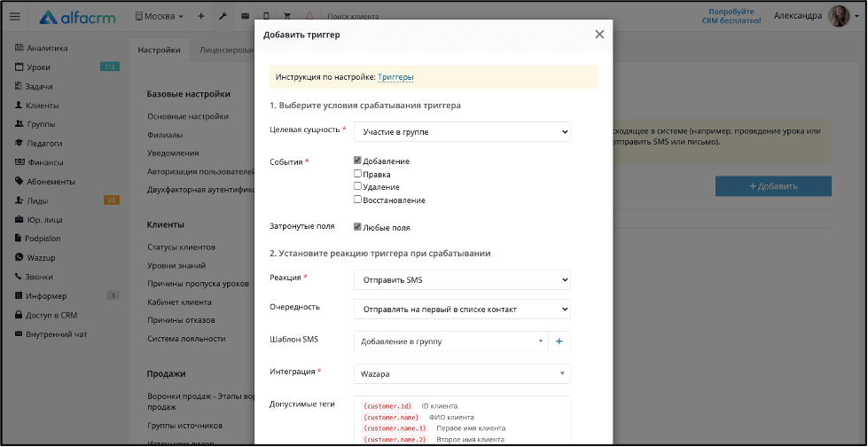Open the Интеграция Wazapa dropdown
868x447 pixels.
[462, 374]
